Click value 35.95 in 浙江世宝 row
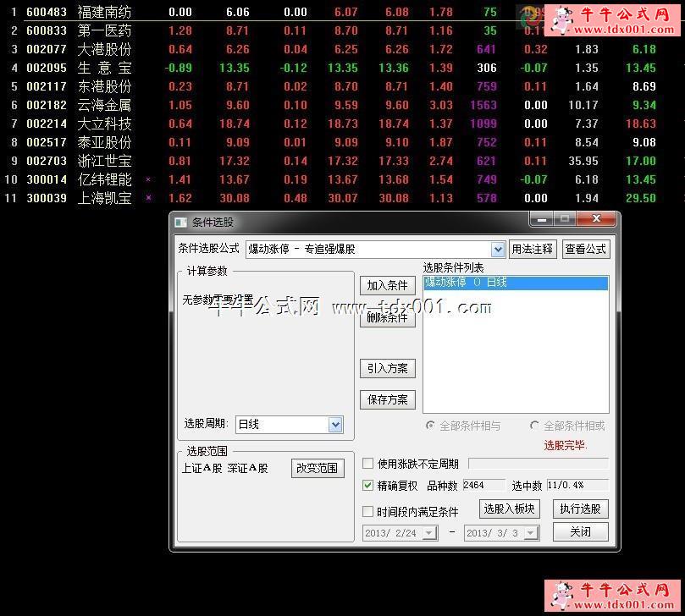Screen dimensions: 685x616 (x=583, y=161)
